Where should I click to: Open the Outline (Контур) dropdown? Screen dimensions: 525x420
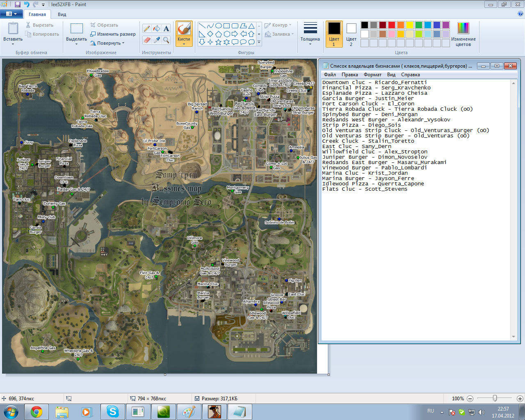[x=278, y=25]
